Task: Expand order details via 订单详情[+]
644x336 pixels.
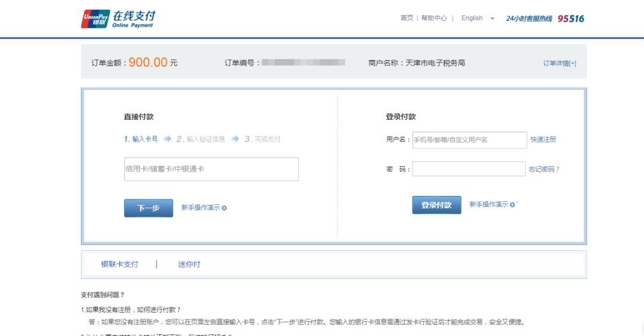Action: click(559, 63)
